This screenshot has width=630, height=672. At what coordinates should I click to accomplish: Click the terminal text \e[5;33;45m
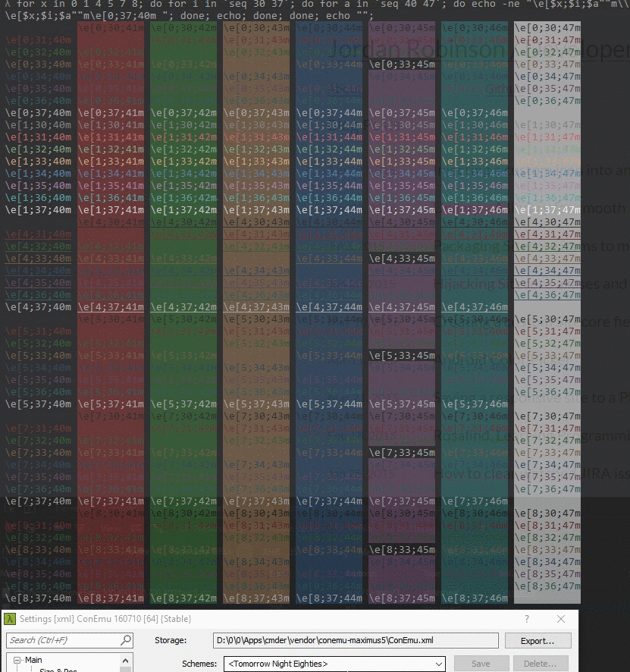point(402,356)
